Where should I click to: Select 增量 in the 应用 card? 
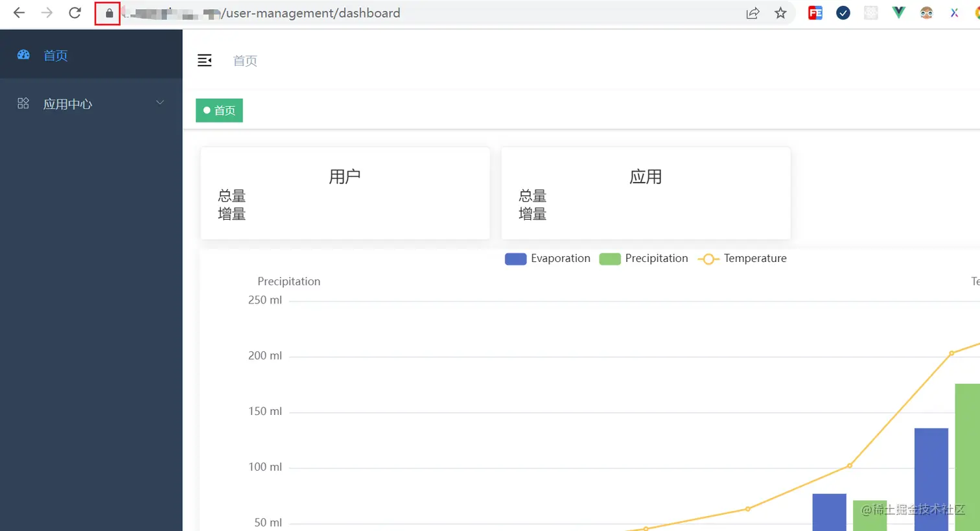pyautogui.click(x=533, y=214)
